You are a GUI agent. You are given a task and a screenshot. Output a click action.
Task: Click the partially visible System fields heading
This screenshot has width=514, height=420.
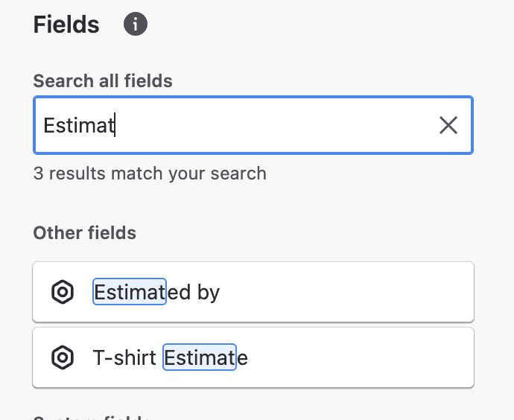[x=92, y=416]
